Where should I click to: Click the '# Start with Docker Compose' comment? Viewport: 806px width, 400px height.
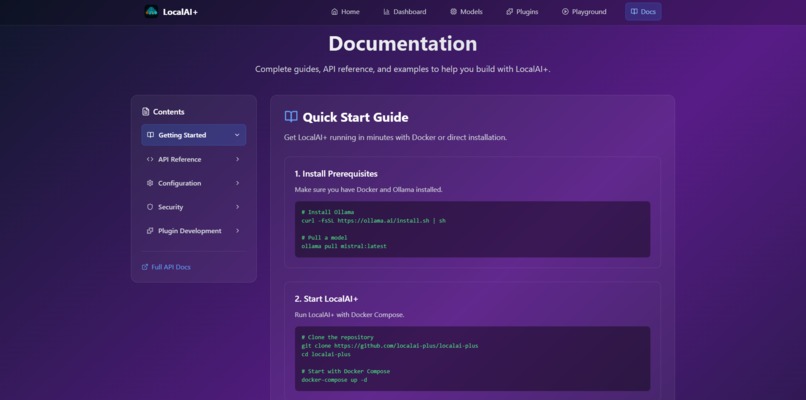[x=345, y=371]
